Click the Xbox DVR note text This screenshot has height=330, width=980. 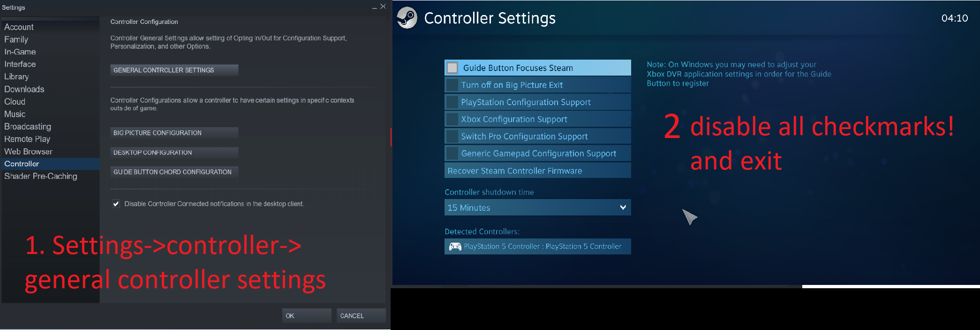point(739,74)
